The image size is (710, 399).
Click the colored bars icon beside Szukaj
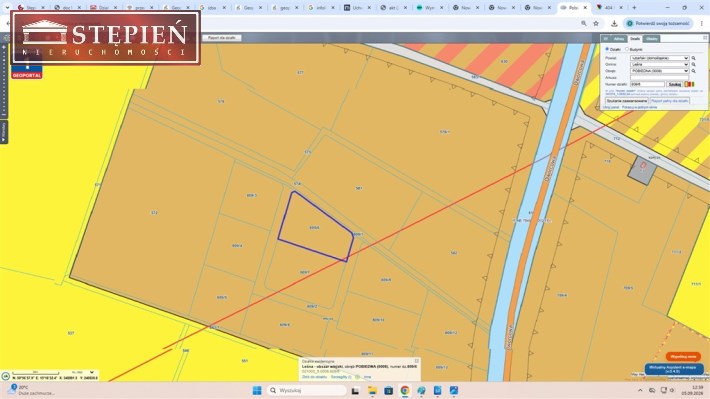coord(689,84)
